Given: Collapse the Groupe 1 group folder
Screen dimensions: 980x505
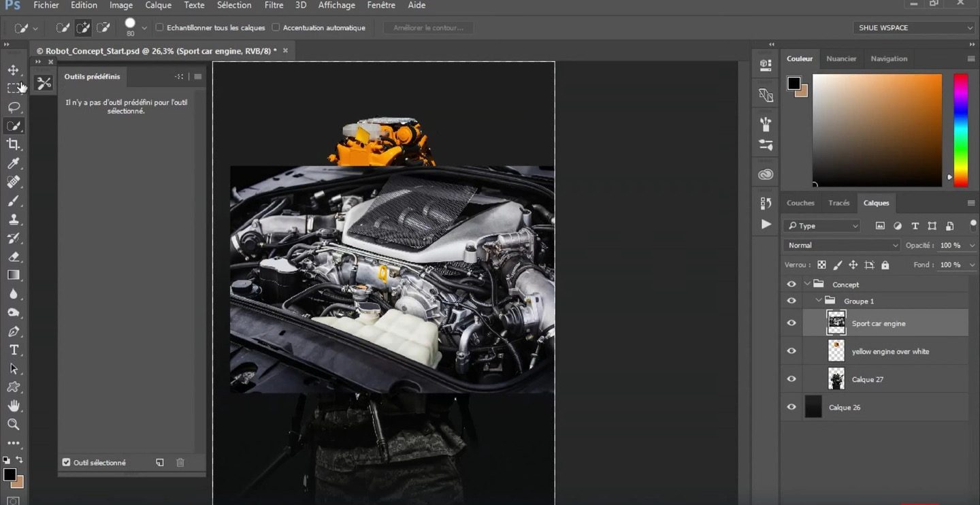Looking at the screenshot, I should tap(819, 301).
